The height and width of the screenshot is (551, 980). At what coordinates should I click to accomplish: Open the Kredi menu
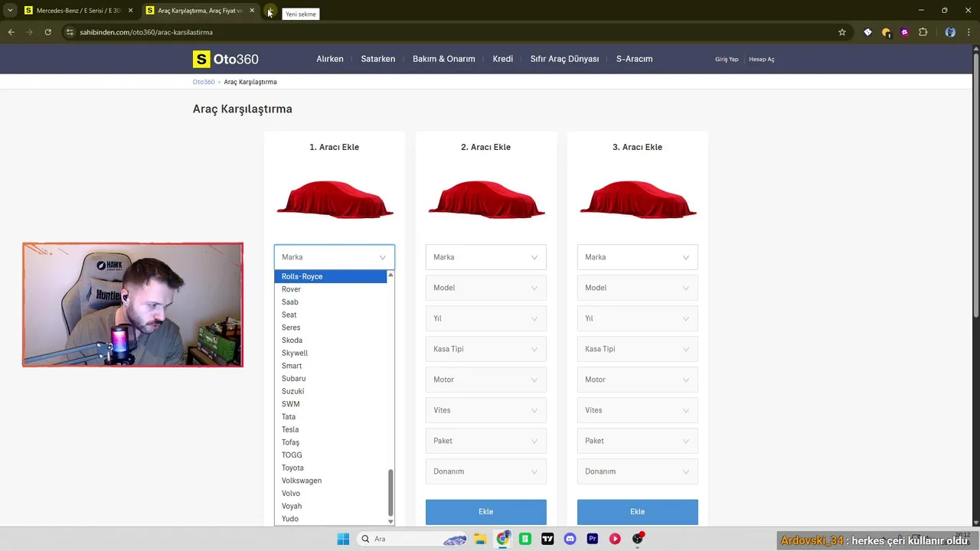point(503,59)
